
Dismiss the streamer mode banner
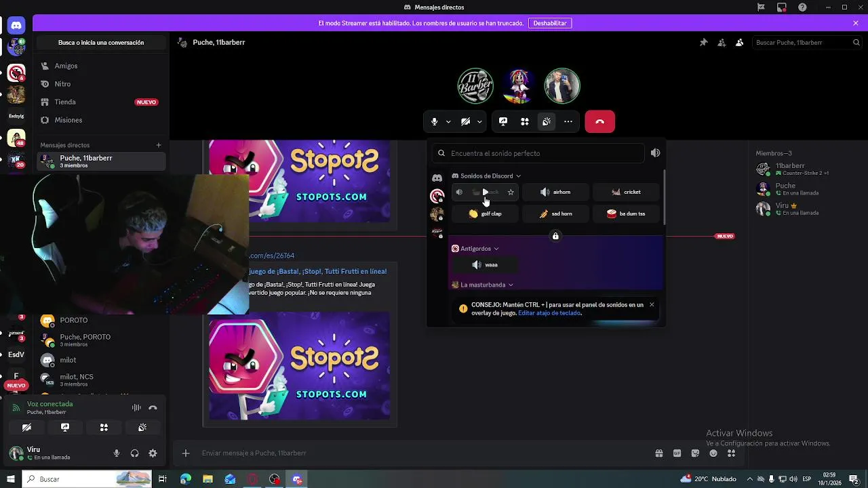[856, 23]
